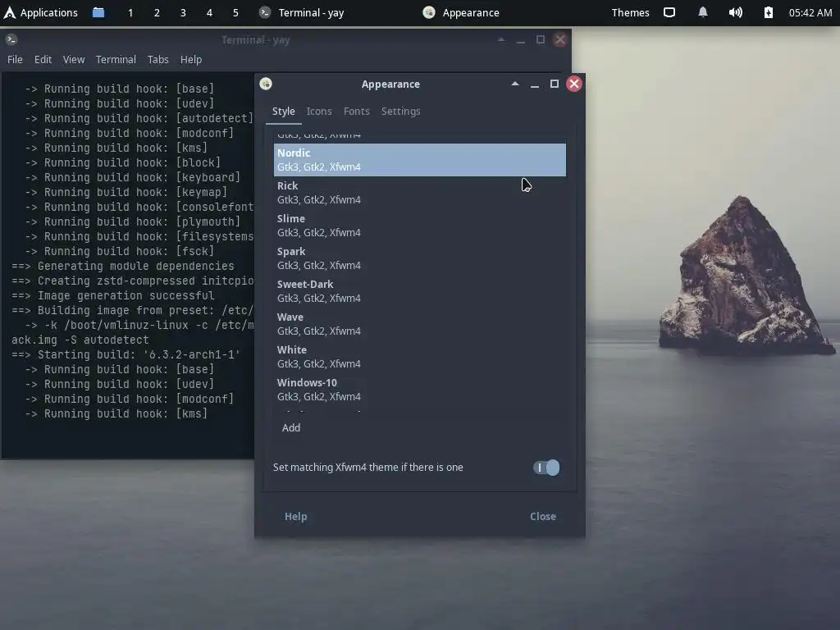Click Appearance window title bar icon
The height and width of the screenshot is (630, 840).
pos(266,84)
